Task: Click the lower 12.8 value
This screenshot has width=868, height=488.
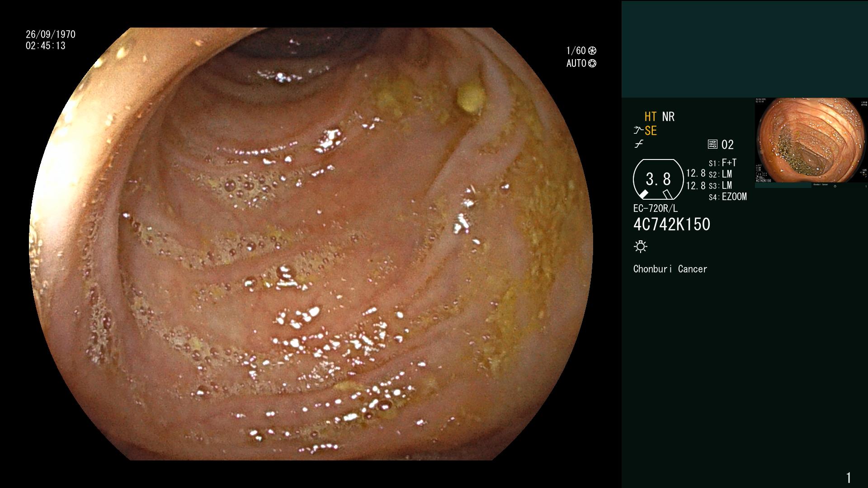Action: pyautogui.click(x=696, y=186)
